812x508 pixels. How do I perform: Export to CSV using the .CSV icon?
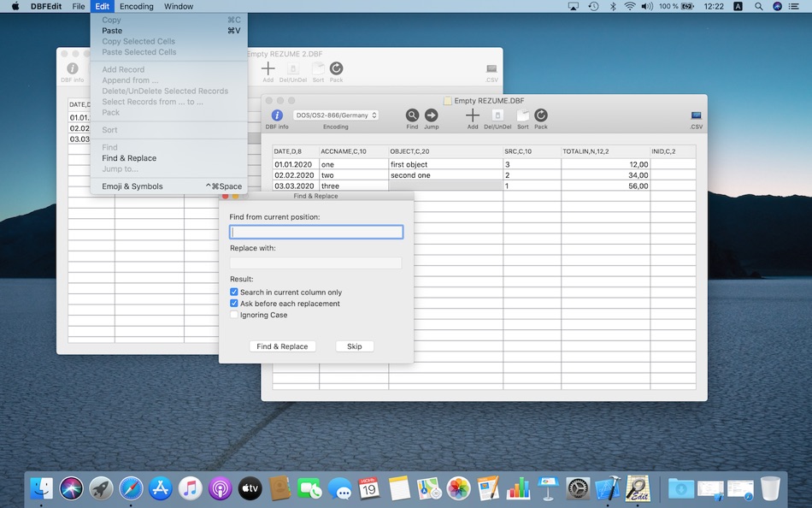tap(696, 115)
